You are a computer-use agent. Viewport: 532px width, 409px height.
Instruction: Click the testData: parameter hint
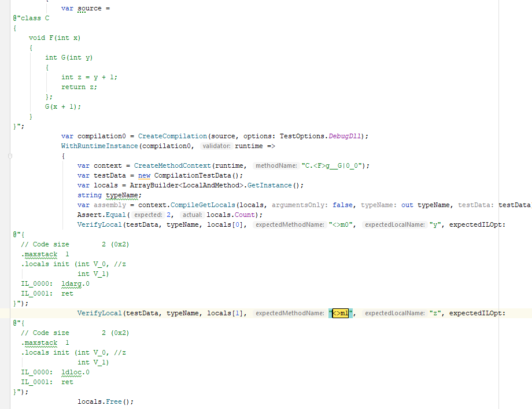coord(476,205)
